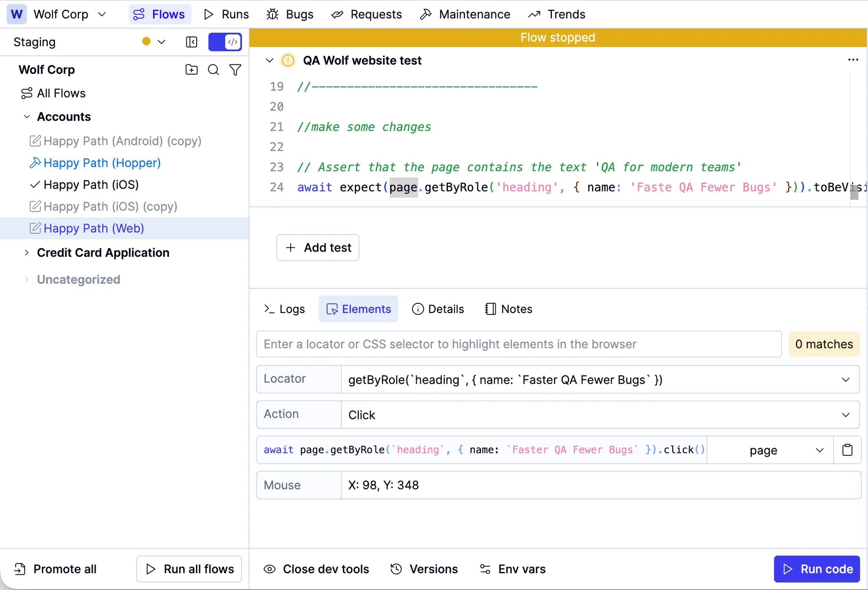
Task: Toggle the code editor view switch
Action: pos(225,42)
